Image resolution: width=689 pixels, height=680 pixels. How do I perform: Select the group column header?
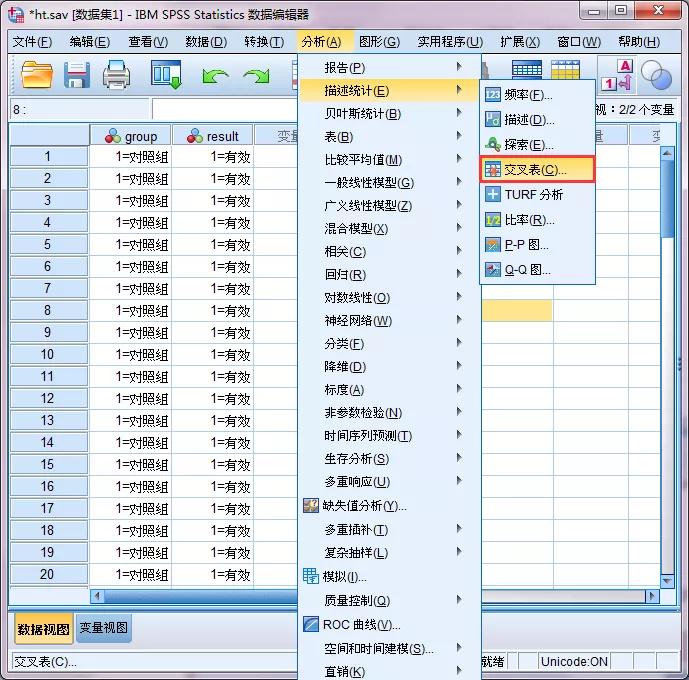tap(131, 136)
